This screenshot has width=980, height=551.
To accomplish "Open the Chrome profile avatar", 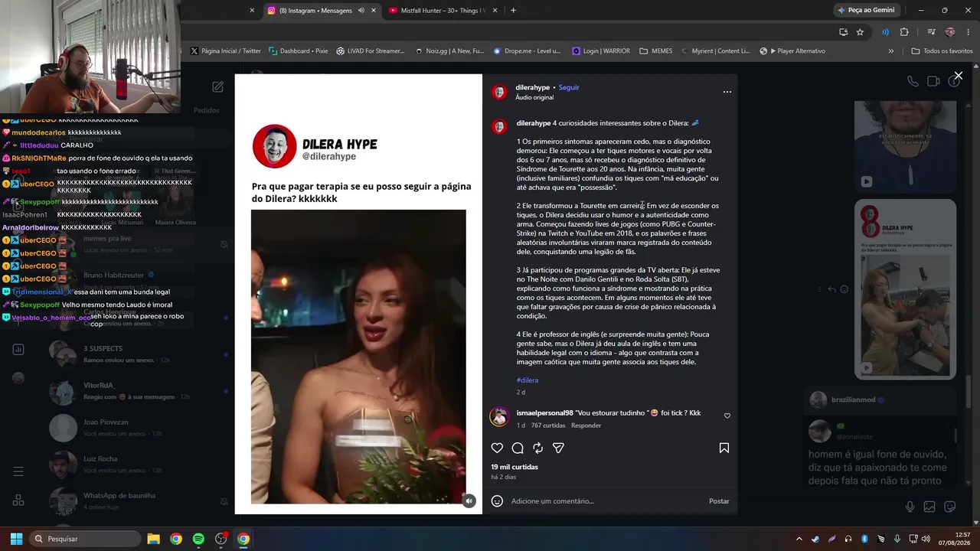I will pyautogui.click(x=950, y=32).
